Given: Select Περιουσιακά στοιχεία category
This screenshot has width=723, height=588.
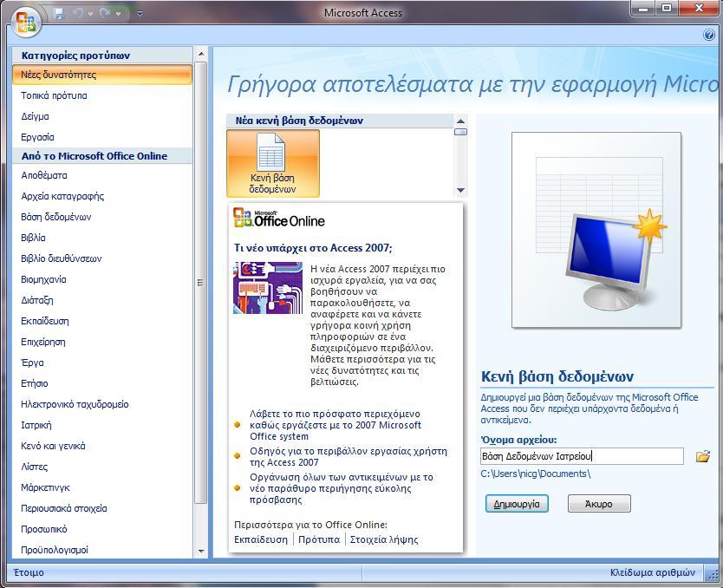Looking at the screenshot, I should click(x=102, y=508).
